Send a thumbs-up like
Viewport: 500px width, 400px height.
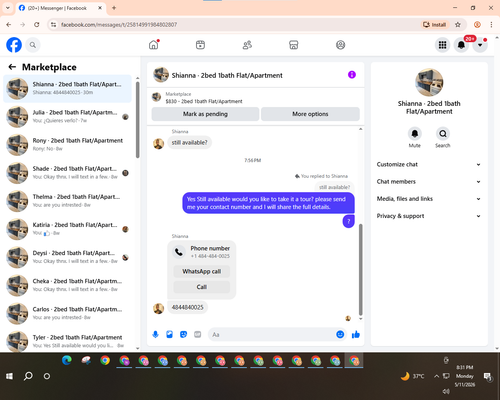click(x=356, y=334)
